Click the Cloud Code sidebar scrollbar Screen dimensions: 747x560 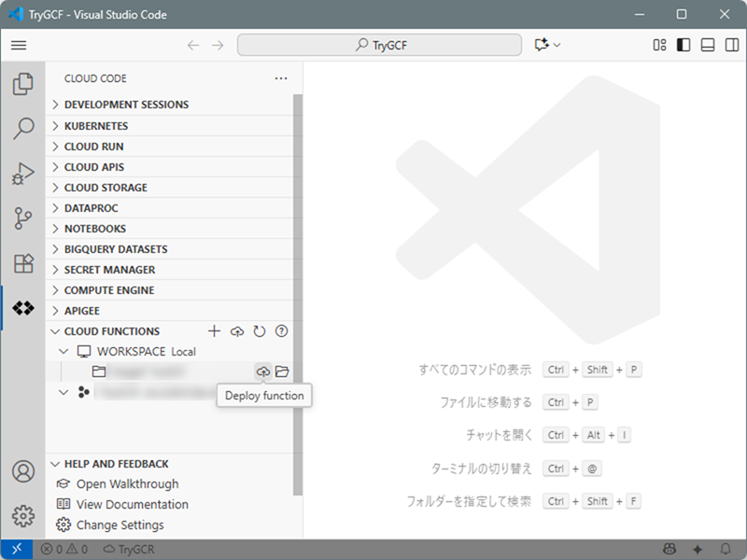298,294
